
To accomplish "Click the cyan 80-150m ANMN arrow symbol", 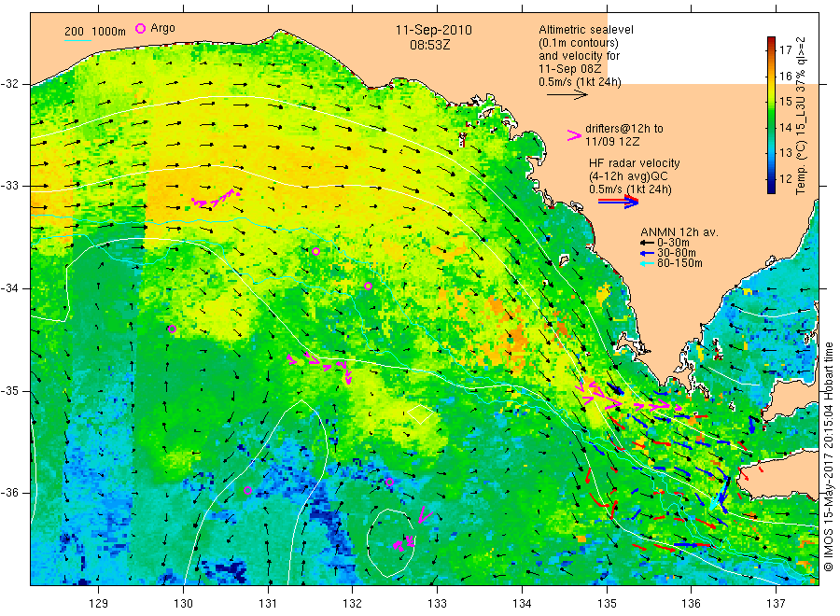I will 647,263.
